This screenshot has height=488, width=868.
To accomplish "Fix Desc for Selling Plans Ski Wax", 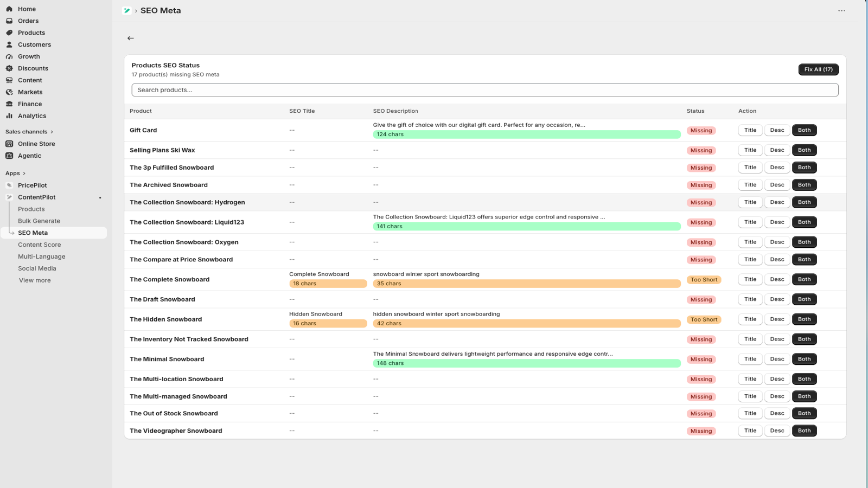I will tap(777, 150).
